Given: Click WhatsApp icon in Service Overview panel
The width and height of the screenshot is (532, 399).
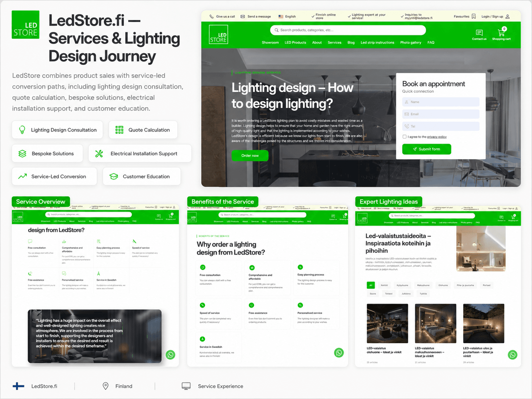Looking at the screenshot, I should (170, 355).
